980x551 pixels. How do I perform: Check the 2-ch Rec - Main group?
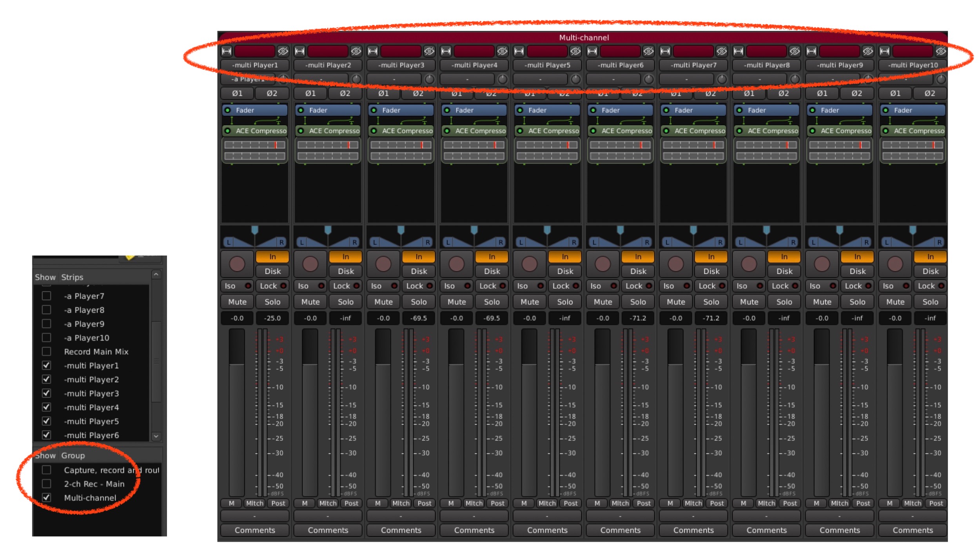[x=46, y=484]
